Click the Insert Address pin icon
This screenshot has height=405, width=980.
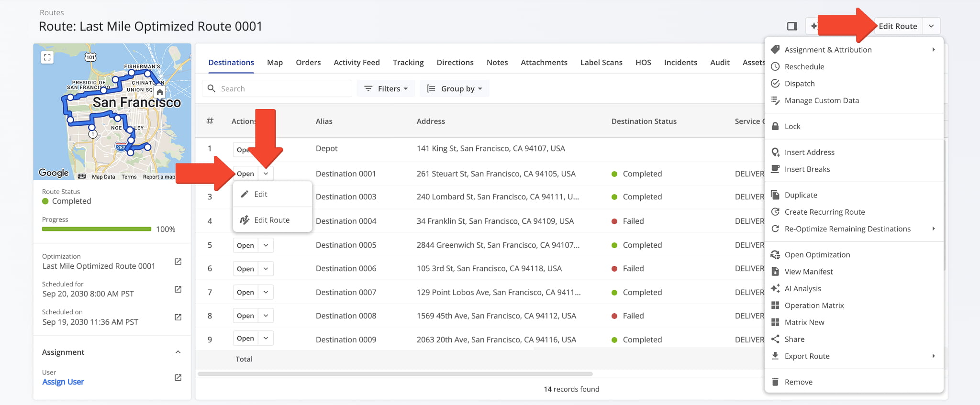point(775,152)
